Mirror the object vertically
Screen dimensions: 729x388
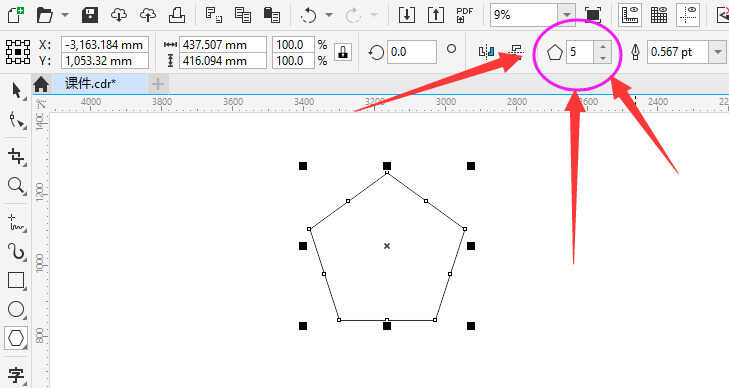pyautogui.click(x=516, y=51)
